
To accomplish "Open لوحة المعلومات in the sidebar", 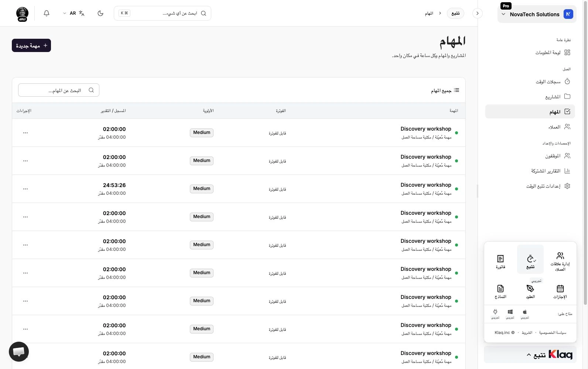I will point(530,52).
